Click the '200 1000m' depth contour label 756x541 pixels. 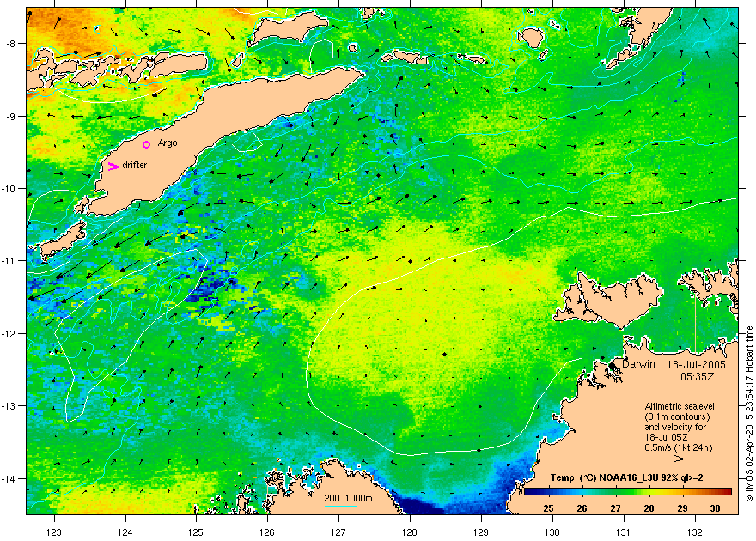(348, 498)
